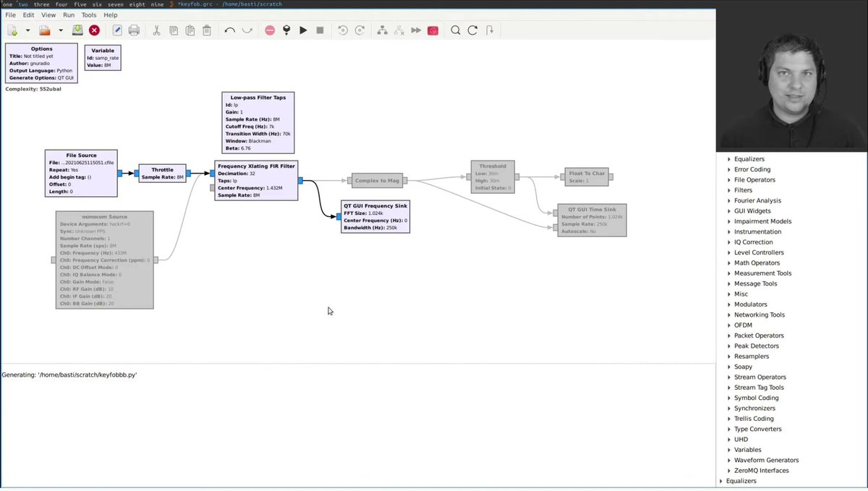Kill the running flowgraph with the Stop icon
This screenshot has width=868, height=491.
(320, 30)
